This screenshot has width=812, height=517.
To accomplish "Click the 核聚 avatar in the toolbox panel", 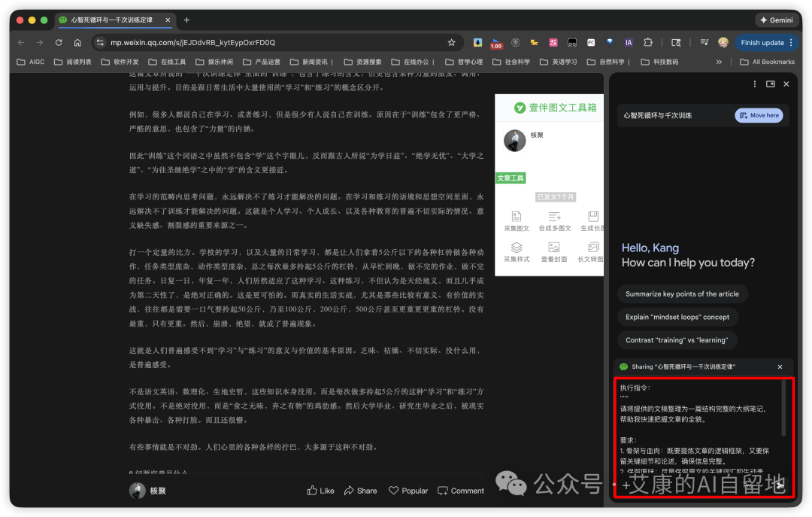I will point(515,141).
